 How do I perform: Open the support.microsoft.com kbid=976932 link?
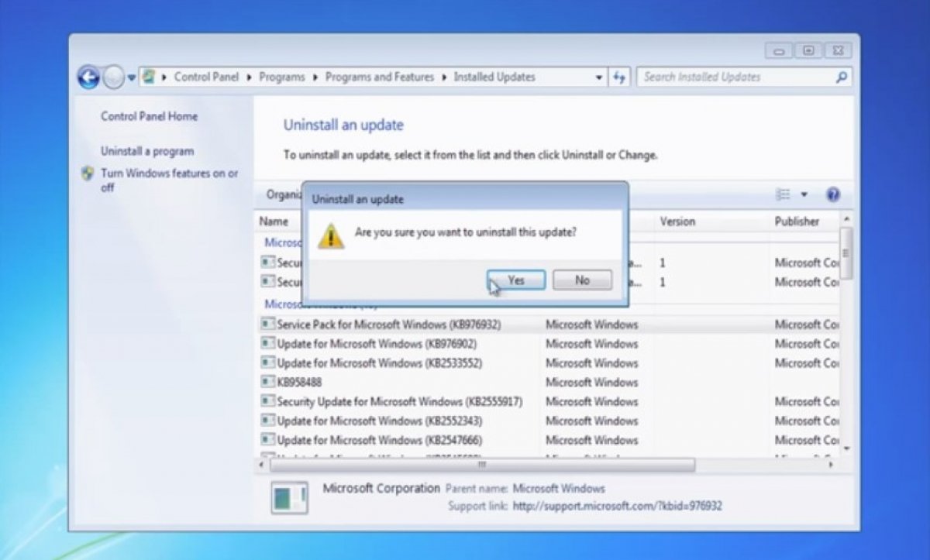618,507
